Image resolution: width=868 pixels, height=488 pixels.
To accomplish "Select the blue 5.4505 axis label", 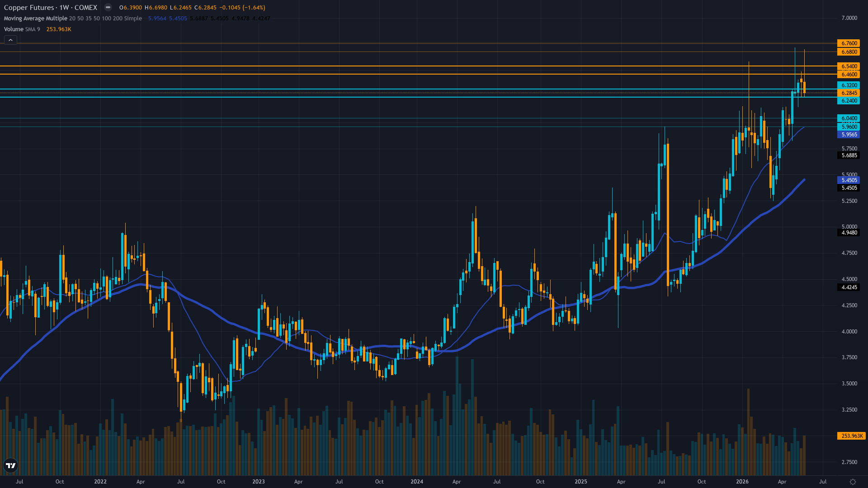I will click(849, 180).
